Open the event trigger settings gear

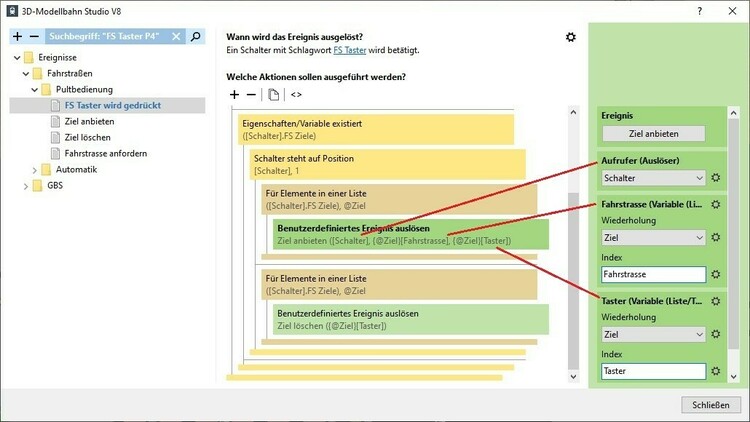coord(571,37)
